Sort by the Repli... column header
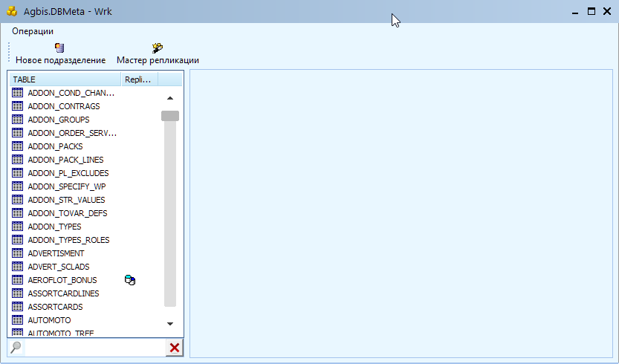619x364 pixels. coord(140,79)
